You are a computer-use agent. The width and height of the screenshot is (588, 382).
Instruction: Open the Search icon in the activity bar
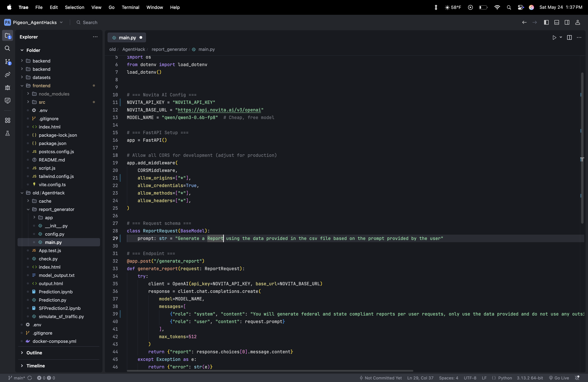click(7, 48)
